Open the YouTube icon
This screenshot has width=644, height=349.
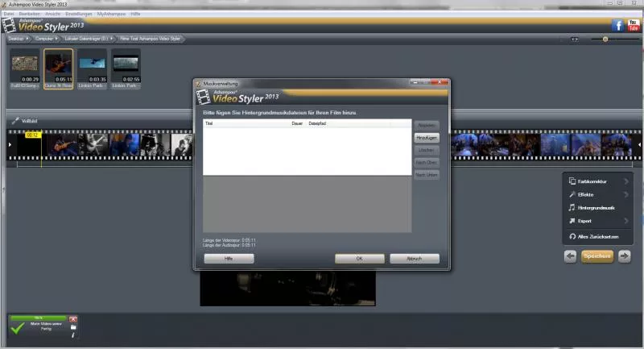tap(633, 25)
